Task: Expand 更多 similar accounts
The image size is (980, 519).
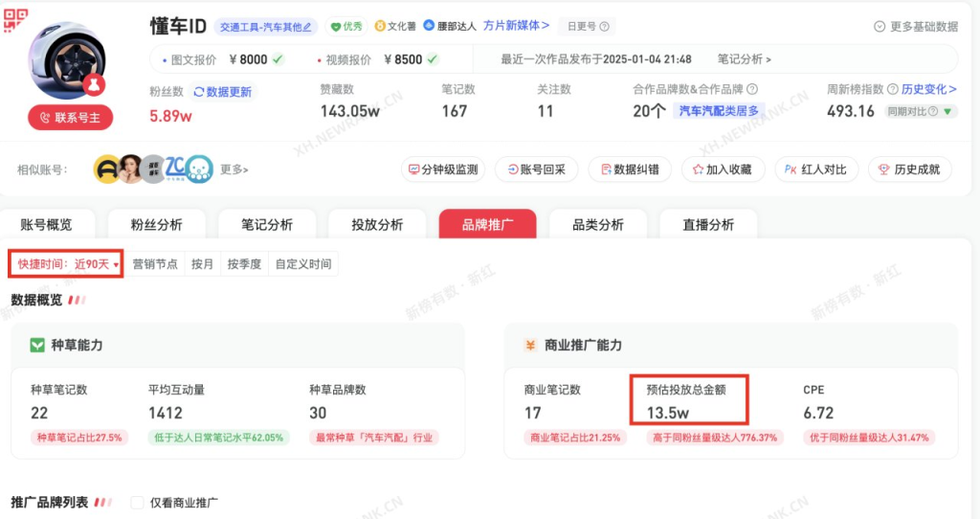Action: pos(234,169)
